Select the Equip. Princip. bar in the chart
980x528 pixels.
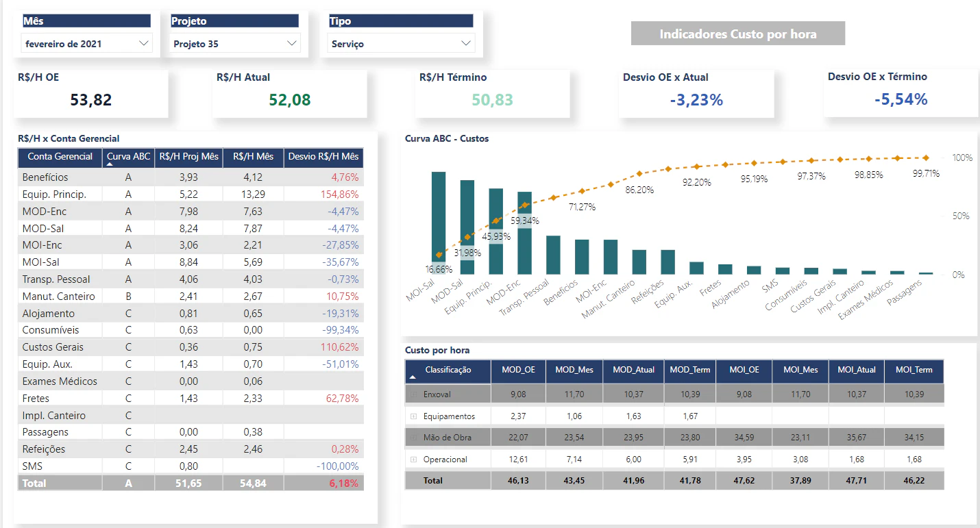496,231
